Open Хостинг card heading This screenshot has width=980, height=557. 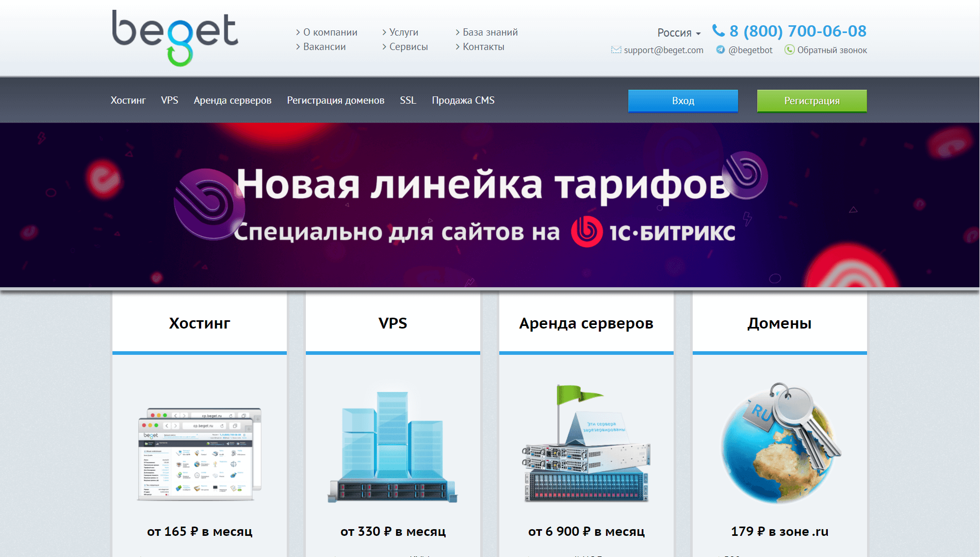pyautogui.click(x=200, y=323)
